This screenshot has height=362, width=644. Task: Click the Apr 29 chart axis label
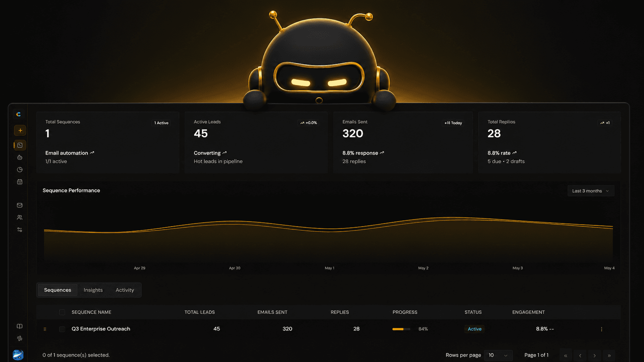click(x=139, y=268)
